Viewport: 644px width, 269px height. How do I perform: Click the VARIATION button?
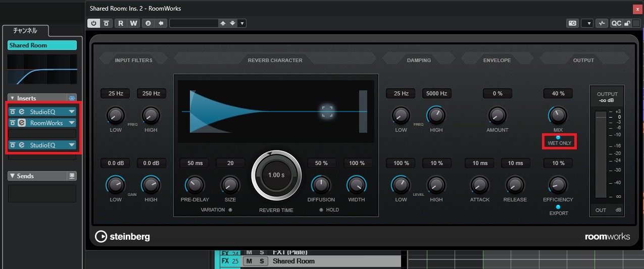[230, 210]
